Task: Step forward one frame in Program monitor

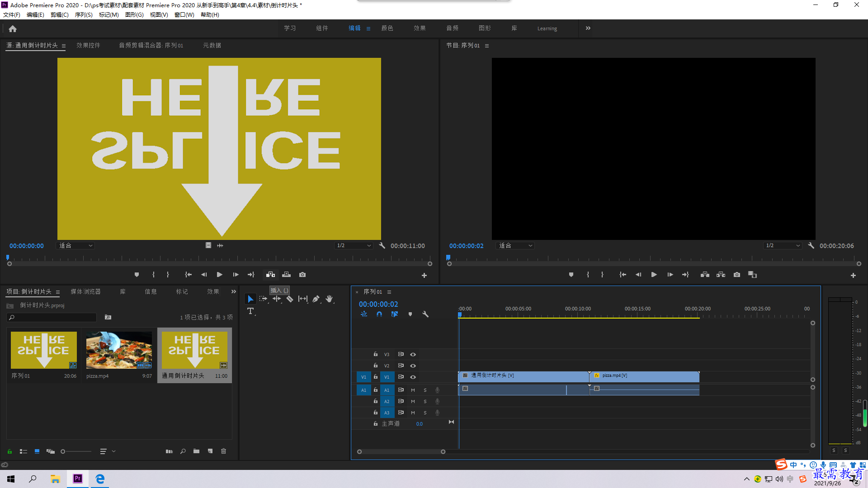Action: tap(670, 275)
